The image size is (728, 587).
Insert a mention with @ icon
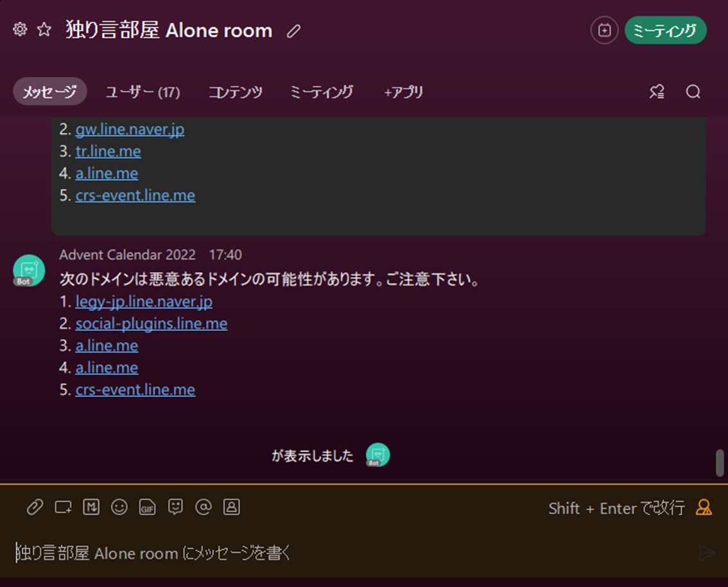pyautogui.click(x=204, y=507)
